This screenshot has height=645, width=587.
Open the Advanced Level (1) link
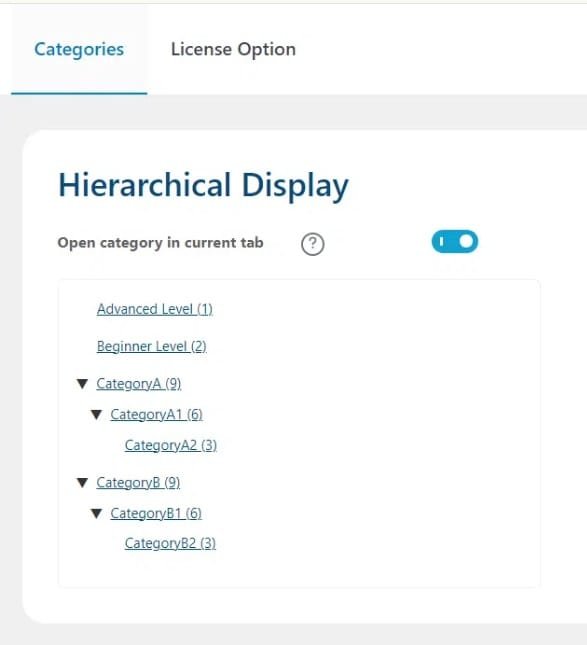(x=155, y=309)
